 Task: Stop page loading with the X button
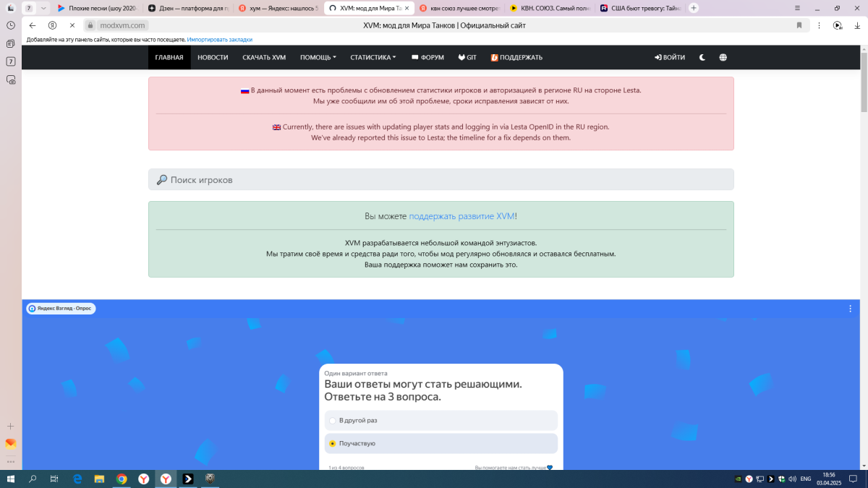pyautogui.click(x=72, y=25)
